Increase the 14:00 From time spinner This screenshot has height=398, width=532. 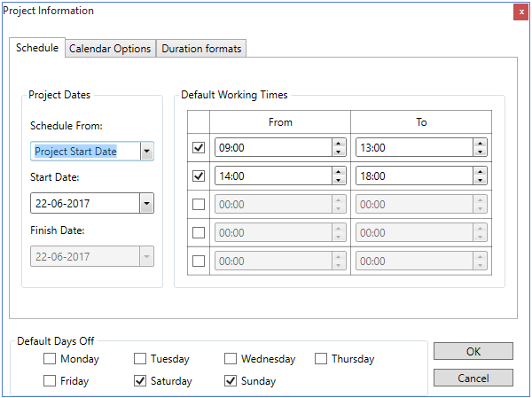pos(339,171)
